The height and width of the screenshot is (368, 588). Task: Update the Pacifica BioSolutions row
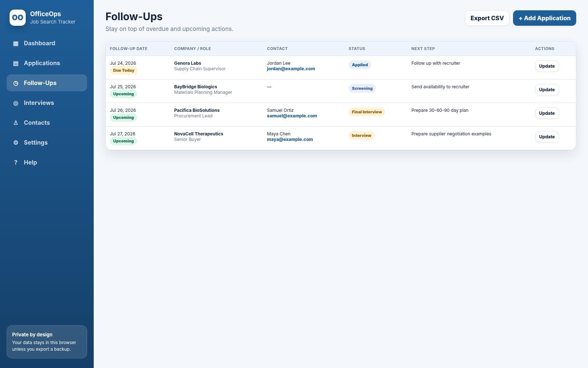[547, 113]
